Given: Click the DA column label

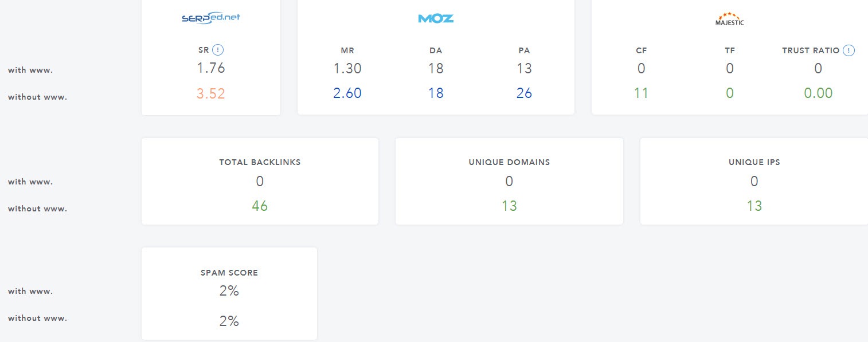Looking at the screenshot, I should 436,50.
